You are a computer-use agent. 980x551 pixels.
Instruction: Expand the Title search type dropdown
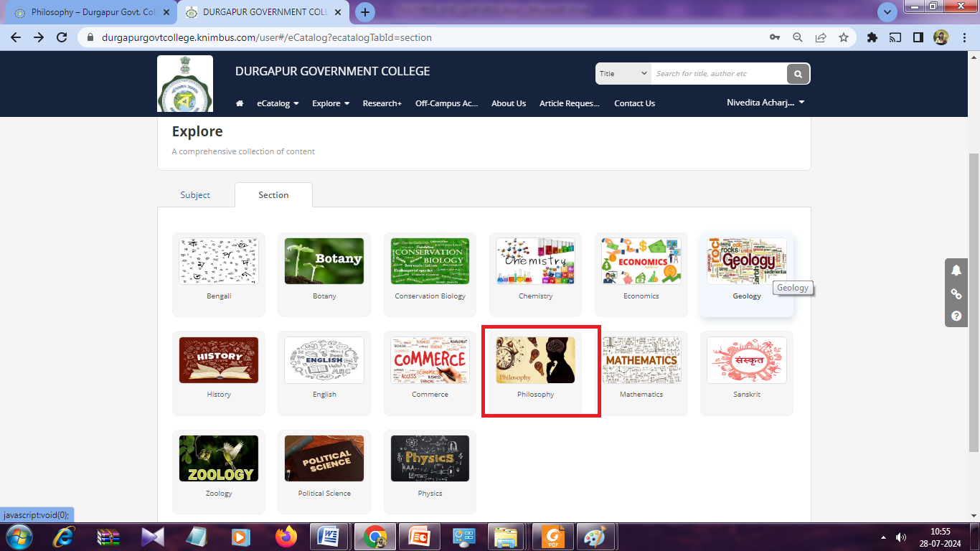[623, 74]
